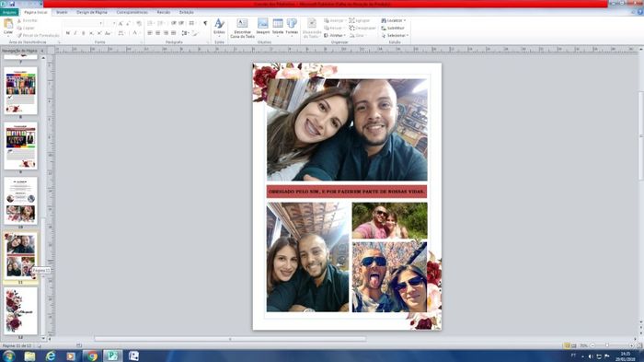The width and height of the screenshot is (644, 362).
Task: Center align text
Action: [x=157, y=33]
